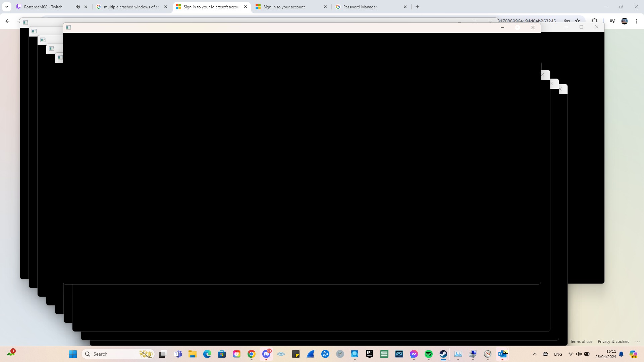This screenshot has height=362, width=644.
Task: Click the Chrome profile avatar
Action: pos(625,21)
